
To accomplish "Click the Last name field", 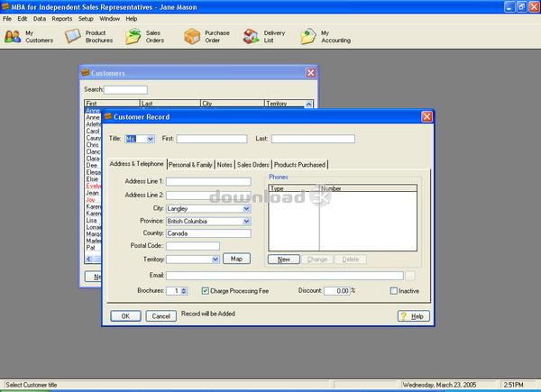I will (313, 139).
